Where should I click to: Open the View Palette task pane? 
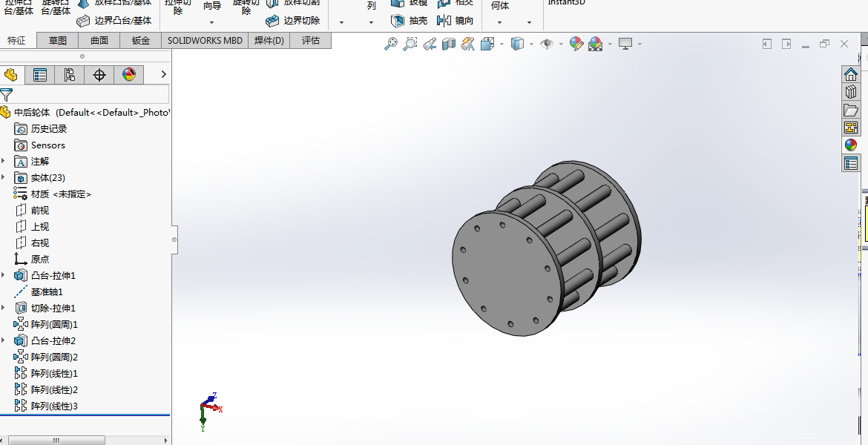pyautogui.click(x=851, y=127)
